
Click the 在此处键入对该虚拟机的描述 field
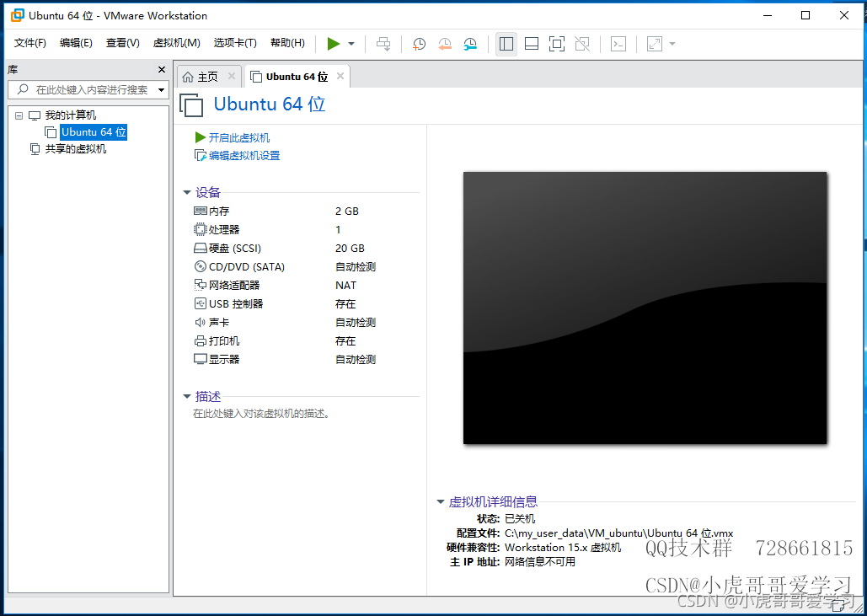261,414
